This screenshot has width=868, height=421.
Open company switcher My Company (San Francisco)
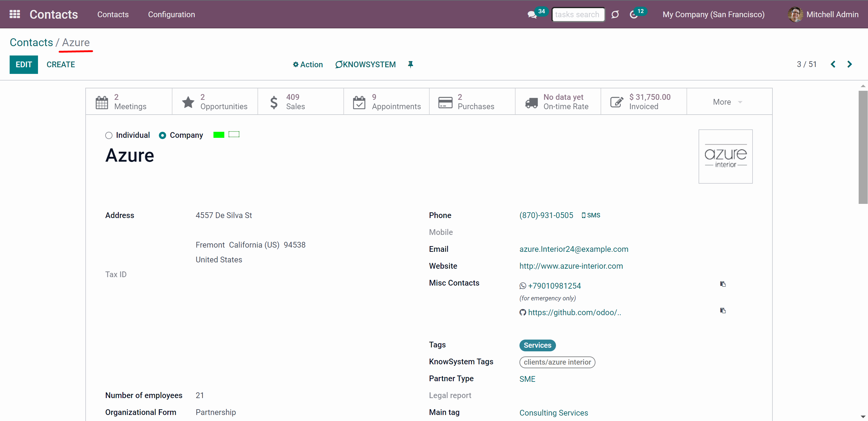[713, 14]
